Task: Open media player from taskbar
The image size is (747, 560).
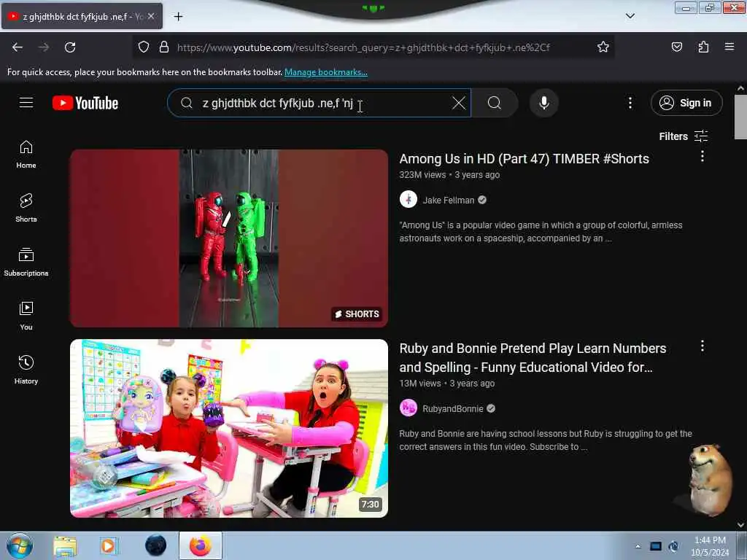Action: [108, 546]
